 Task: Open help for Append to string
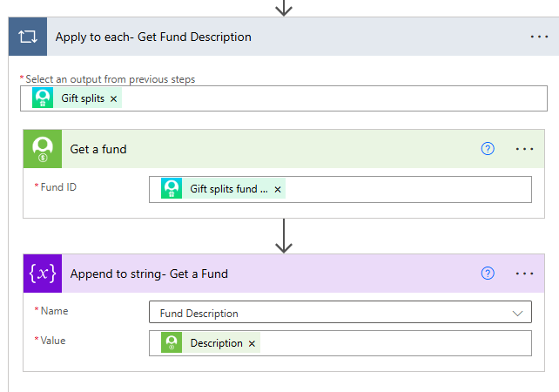point(488,274)
